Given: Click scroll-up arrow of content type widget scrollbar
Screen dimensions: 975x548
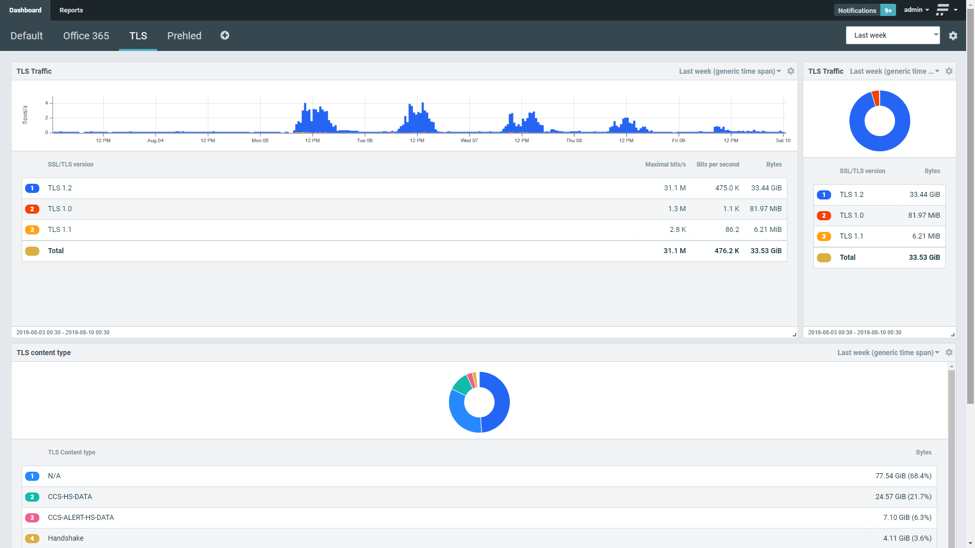Looking at the screenshot, I should (x=951, y=367).
